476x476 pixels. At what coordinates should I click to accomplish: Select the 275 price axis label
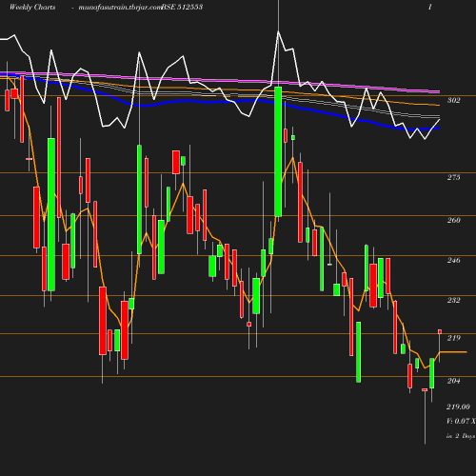click(x=453, y=177)
